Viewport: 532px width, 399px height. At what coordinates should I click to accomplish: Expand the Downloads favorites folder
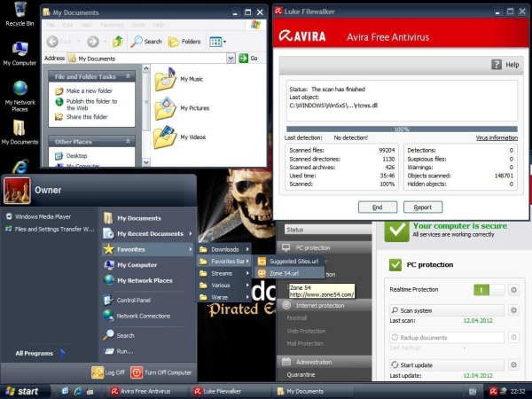pos(224,249)
